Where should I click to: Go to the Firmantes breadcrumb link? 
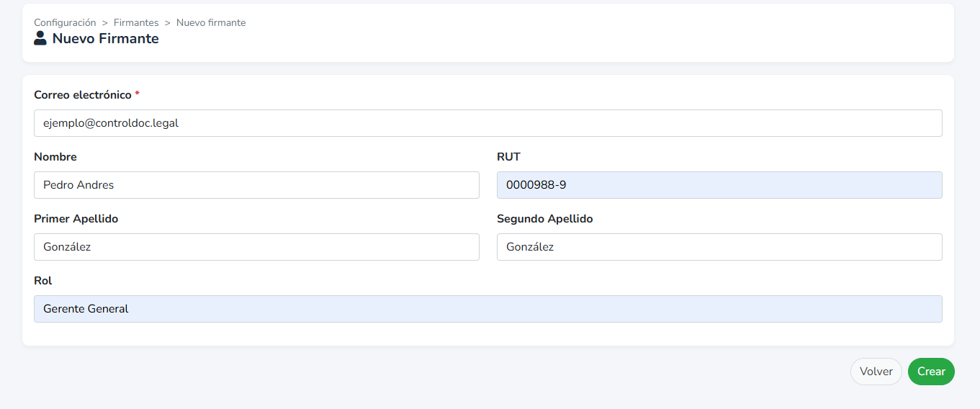point(136,22)
